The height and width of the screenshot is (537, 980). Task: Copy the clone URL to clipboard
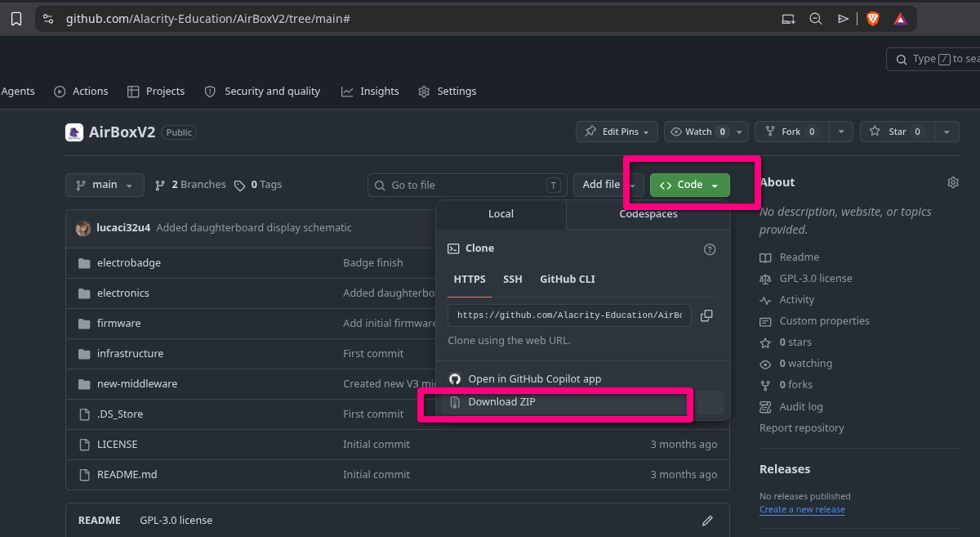tap(706, 315)
